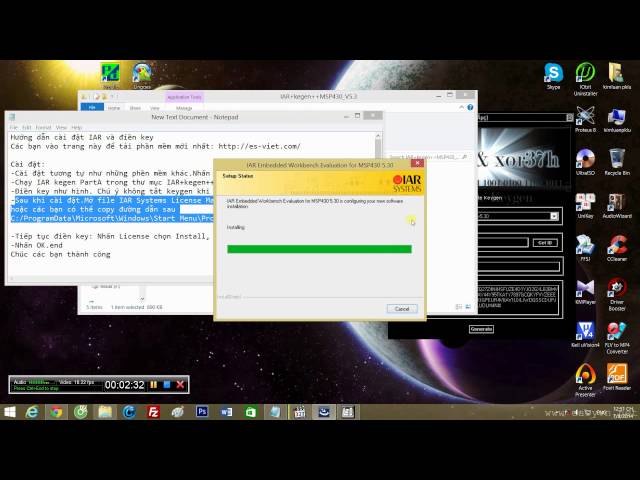Open the product version dropdown in keygen
The width and height of the screenshot is (640, 480).
pyautogui.click(x=554, y=216)
